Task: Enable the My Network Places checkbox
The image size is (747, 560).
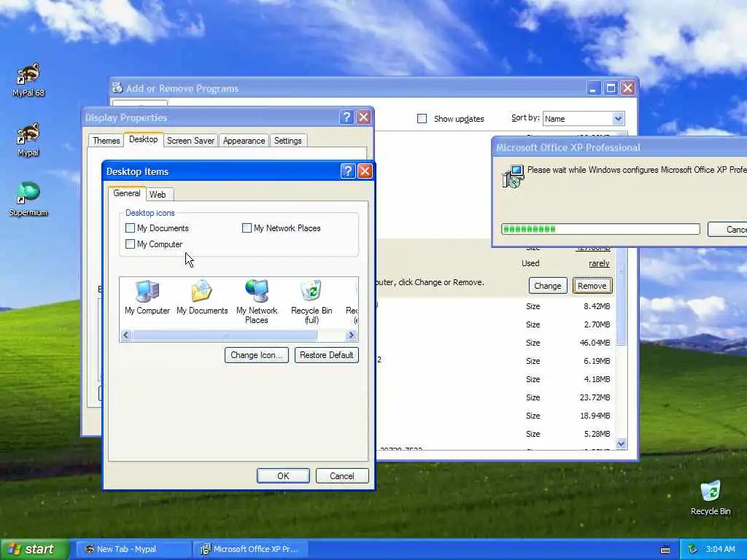Action: coord(247,228)
